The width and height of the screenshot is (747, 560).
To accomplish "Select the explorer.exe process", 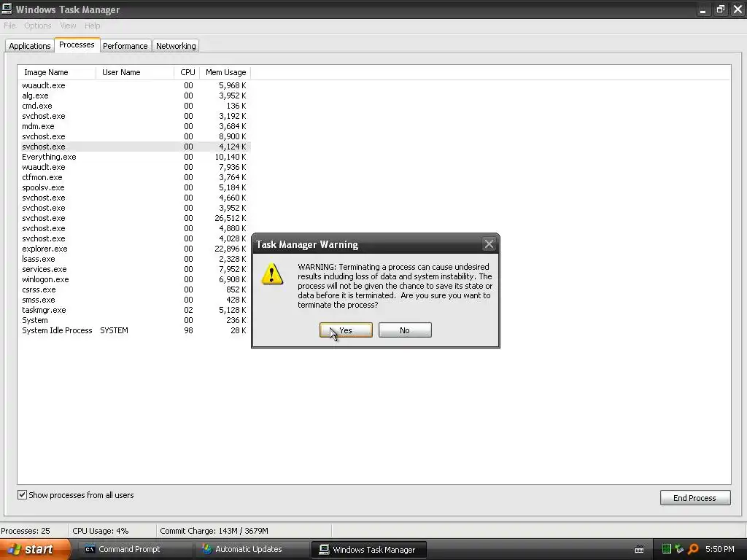I will click(x=134, y=249).
